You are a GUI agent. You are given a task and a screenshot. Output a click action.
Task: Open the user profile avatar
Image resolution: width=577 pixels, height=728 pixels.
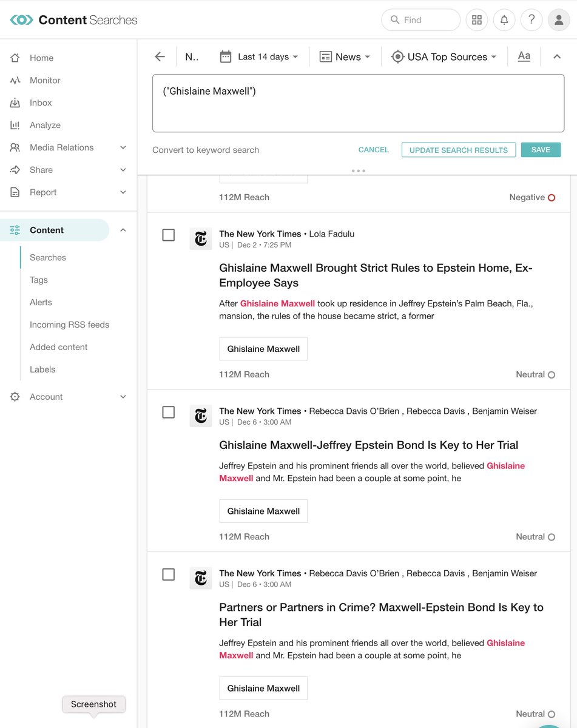(x=559, y=20)
